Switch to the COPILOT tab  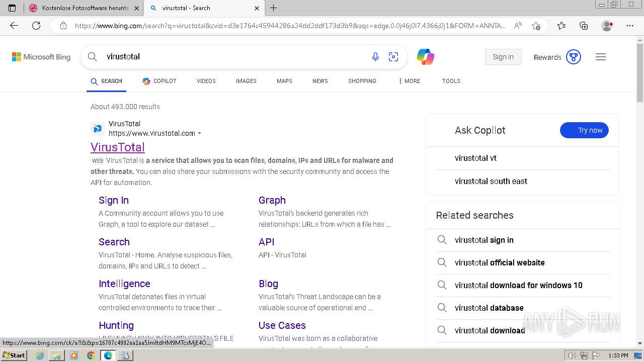[x=159, y=81]
